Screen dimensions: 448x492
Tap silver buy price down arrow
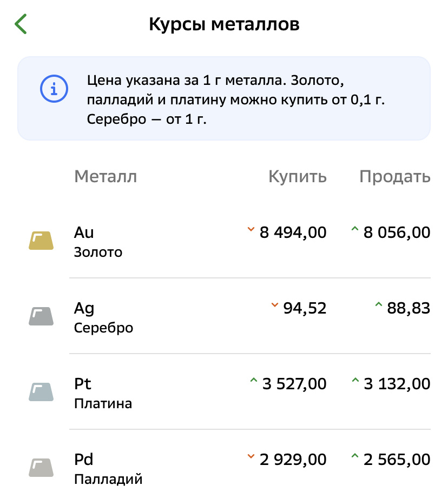(274, 306)
